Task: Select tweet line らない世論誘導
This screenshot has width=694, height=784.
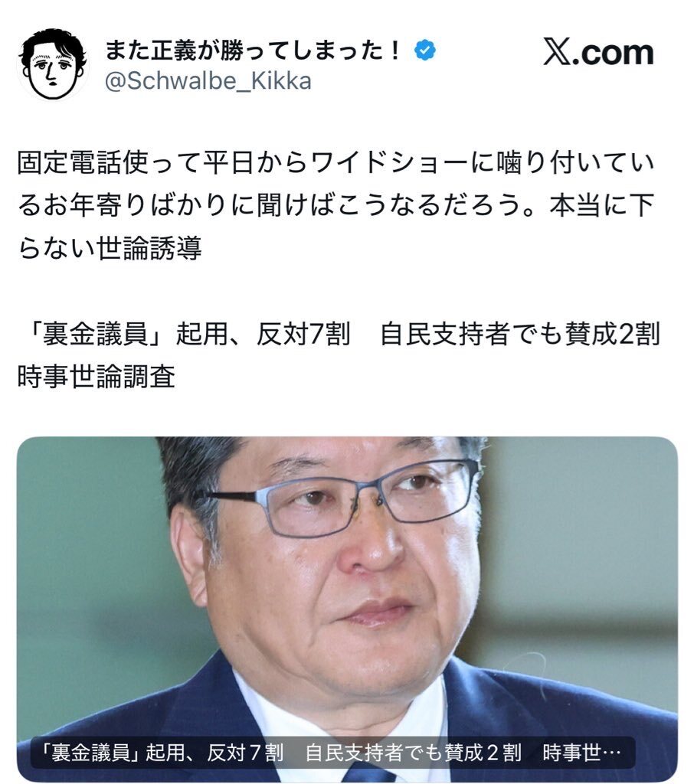Action: [110, 247]
